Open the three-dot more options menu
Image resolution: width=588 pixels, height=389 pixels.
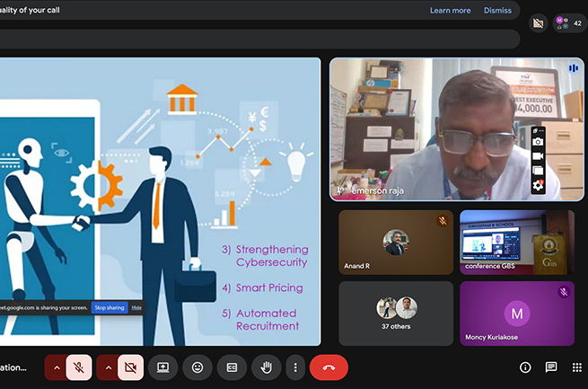pyautogui.click(x=295, y=367)
